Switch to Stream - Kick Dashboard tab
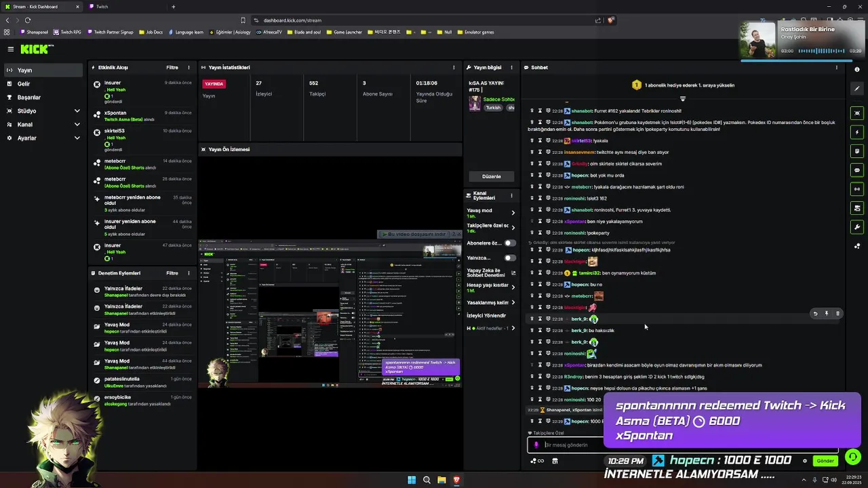The height and width of the screenshot is (488, 868). pos(42,7)
